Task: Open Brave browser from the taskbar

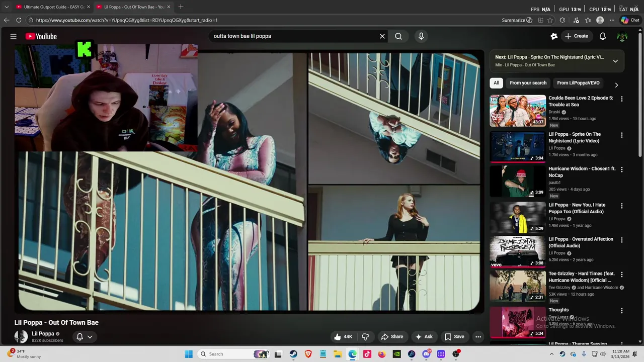Action: [308, 354]
